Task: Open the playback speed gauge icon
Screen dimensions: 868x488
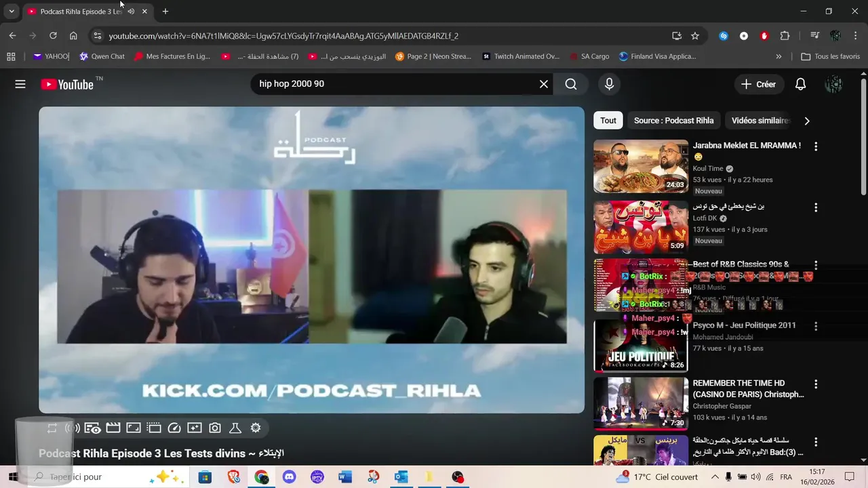Action: click(x=174, y=428)
